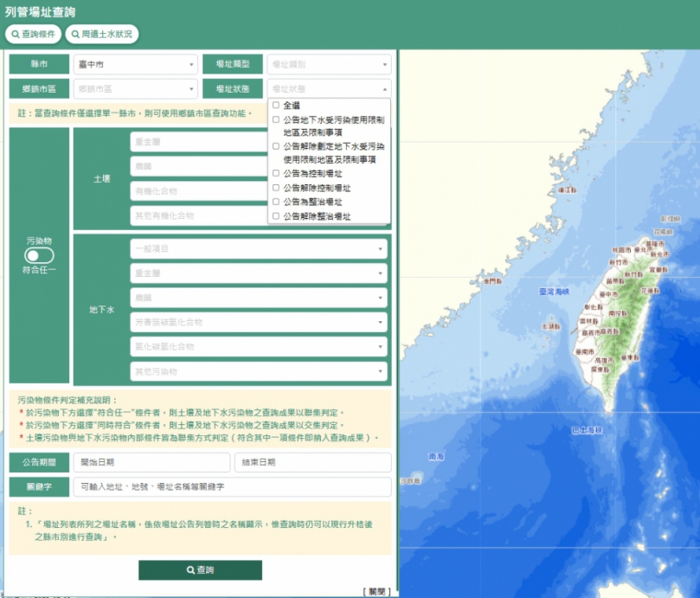Click the 結束日期 date field
The image size is (700, 598).
312,462
